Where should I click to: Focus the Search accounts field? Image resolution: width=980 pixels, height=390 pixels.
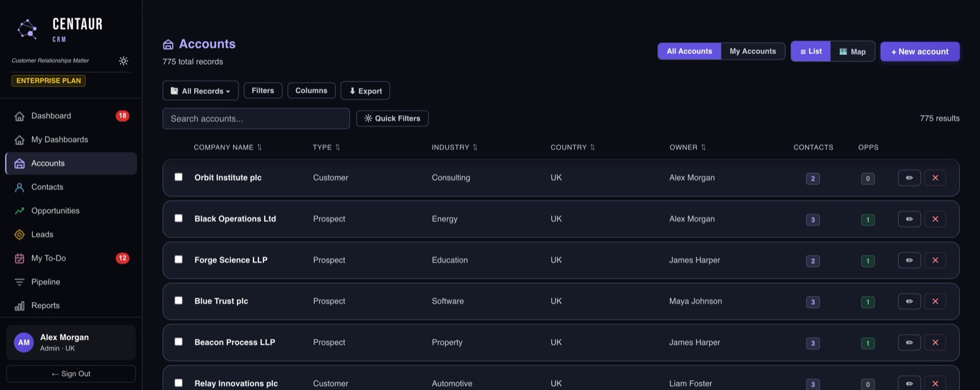tap(256, 119)
